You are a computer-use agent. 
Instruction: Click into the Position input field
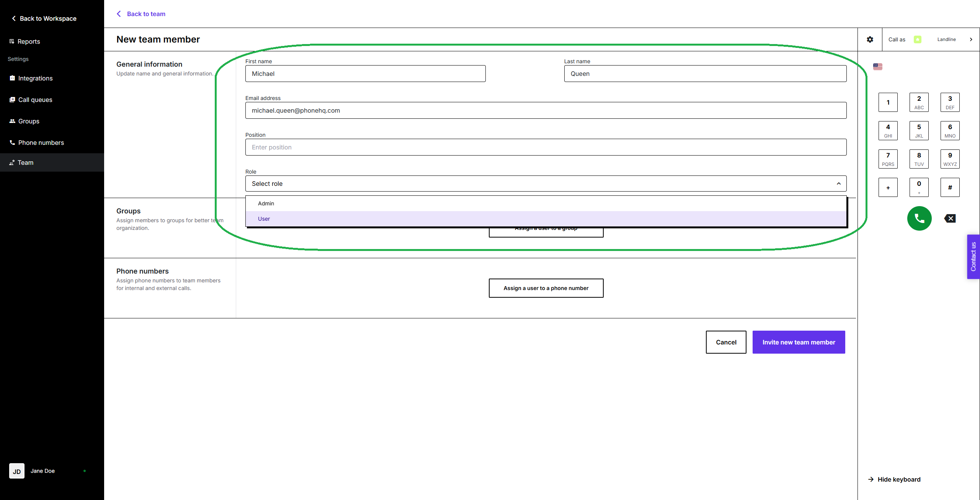pos(546,147)
